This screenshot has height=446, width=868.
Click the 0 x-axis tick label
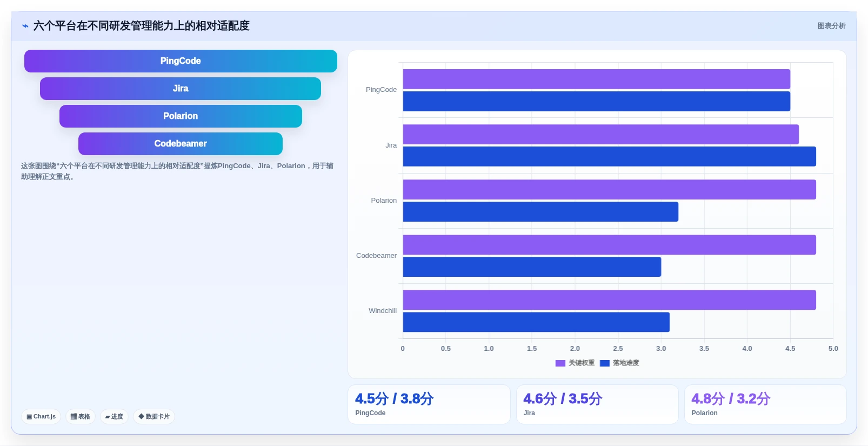tap(403, 349)
